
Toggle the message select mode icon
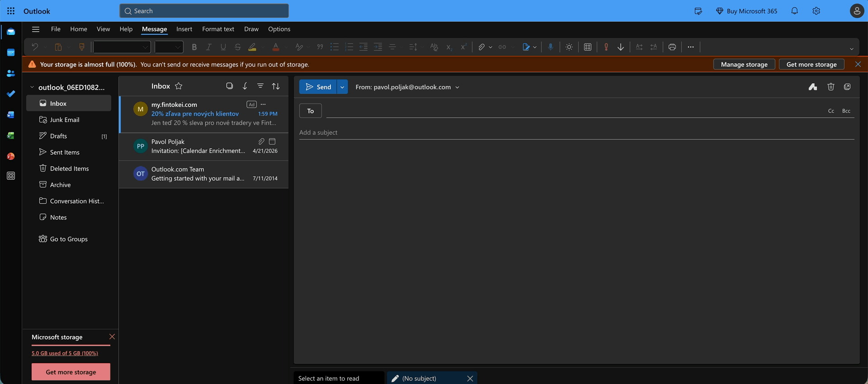click(x=230, y=86)
